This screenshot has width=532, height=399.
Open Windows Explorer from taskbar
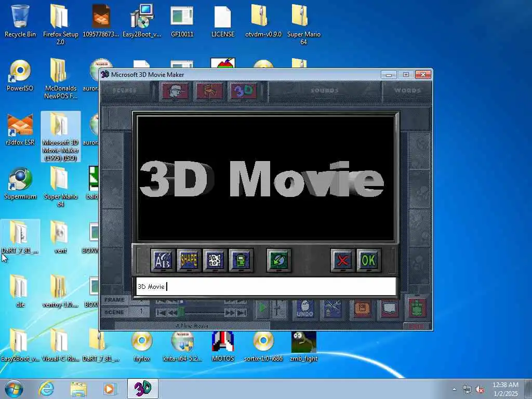tap(78, 389)
